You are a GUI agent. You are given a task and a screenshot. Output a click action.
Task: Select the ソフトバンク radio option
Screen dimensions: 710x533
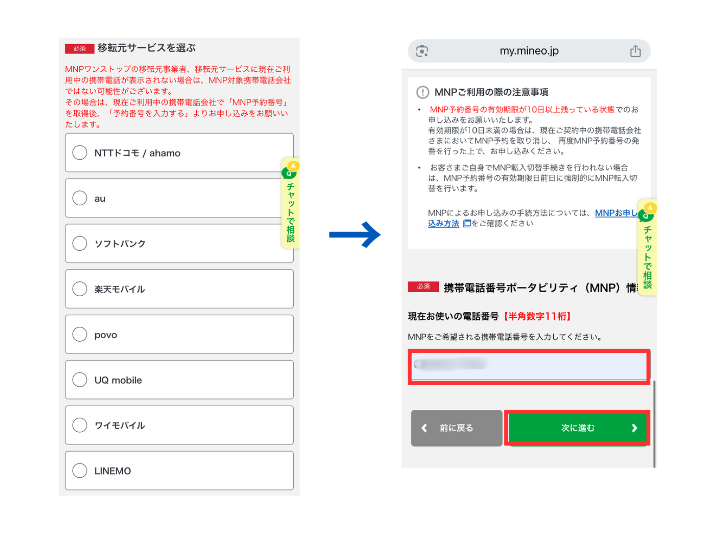click(x=179, y=243)
